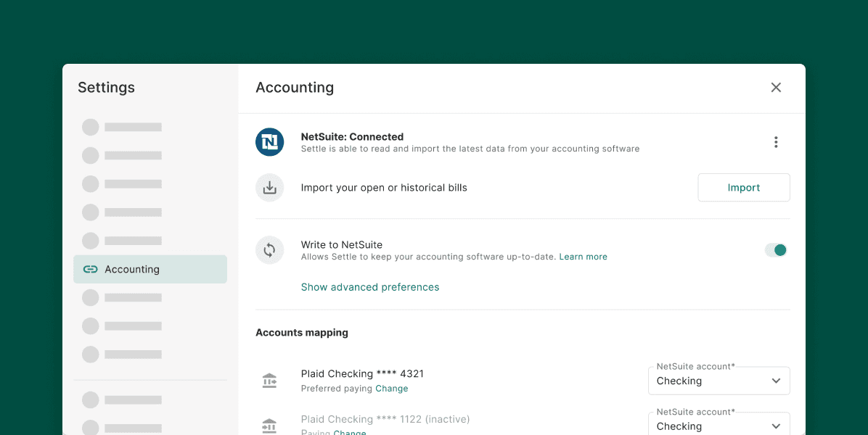The width and height of the screenshot is (868, 435).
Task: Click the link icon beside Accounting
Action: coord(90,269)
